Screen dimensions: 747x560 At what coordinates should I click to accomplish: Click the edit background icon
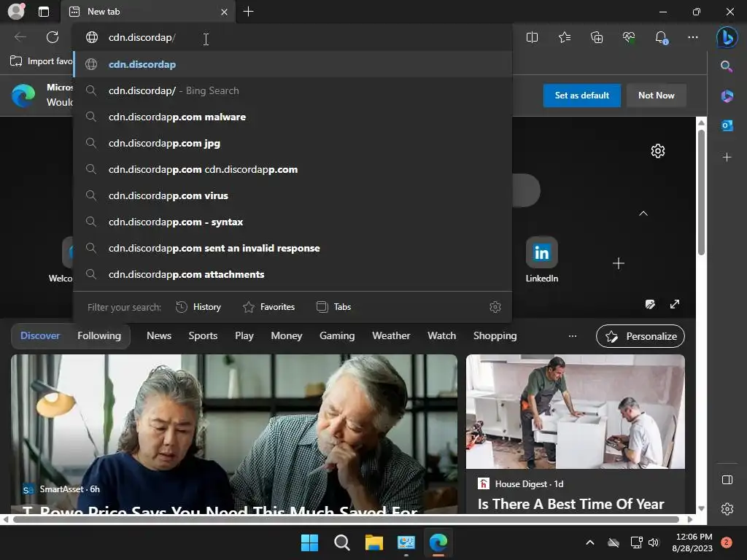tap(650, 304)
